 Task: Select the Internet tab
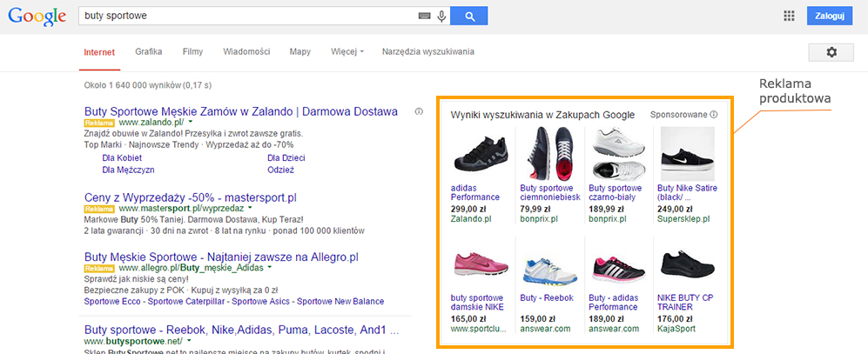pyautogui.click(x=99, y=52)
